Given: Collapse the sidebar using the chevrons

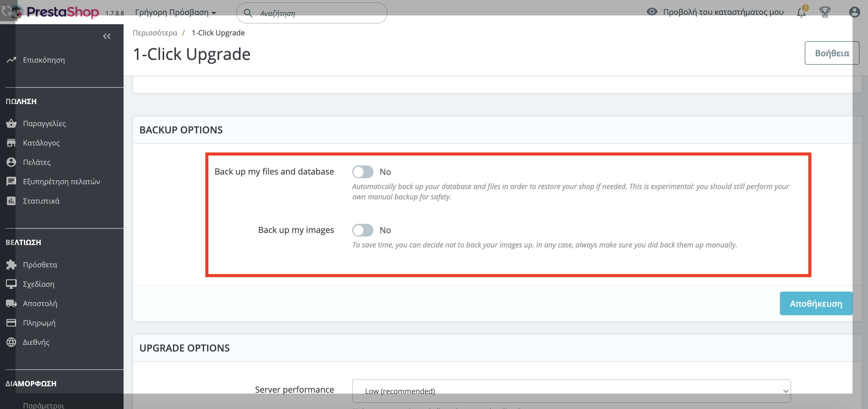Looking at the screenshot, I should 107,36.
